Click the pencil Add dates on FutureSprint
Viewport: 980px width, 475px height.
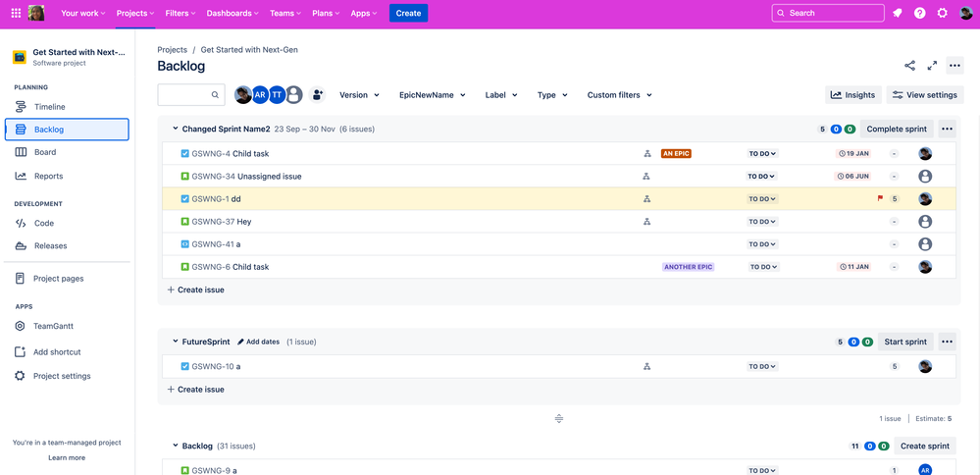tap(257, 342)
